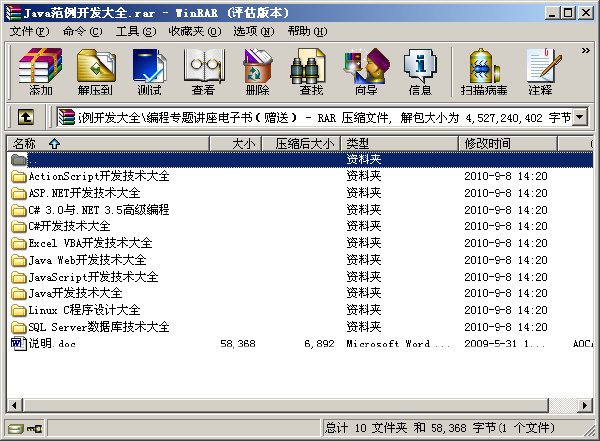Select the Java开发技术大全 folder

click(75, 293)
